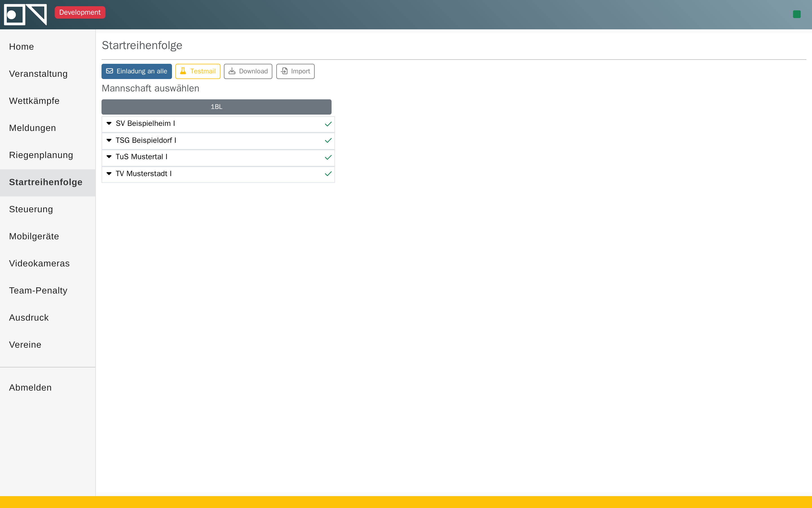The image size is (812, 508).
Task: Navigate to Meldungen
Action: [48, 128]
